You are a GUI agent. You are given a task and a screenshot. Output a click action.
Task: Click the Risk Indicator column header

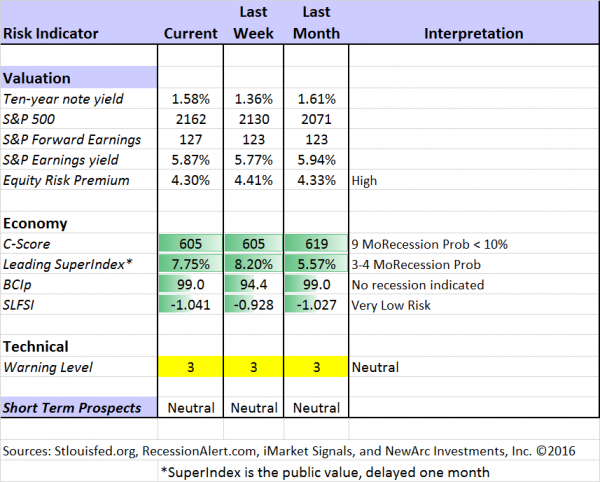click(50, 33)
